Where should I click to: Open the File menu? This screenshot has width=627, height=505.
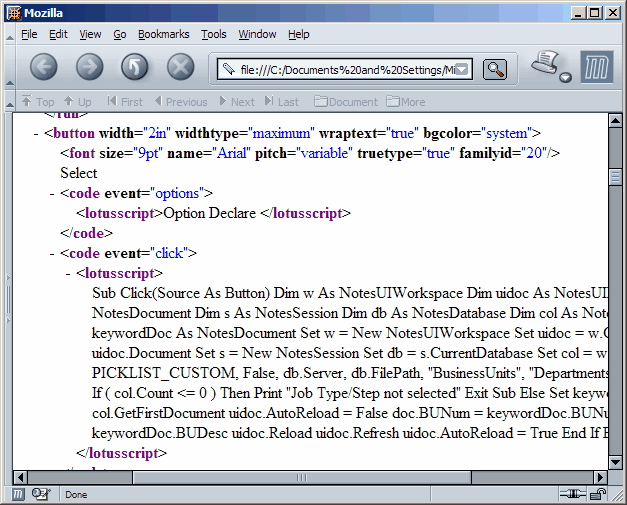[29, 34]
